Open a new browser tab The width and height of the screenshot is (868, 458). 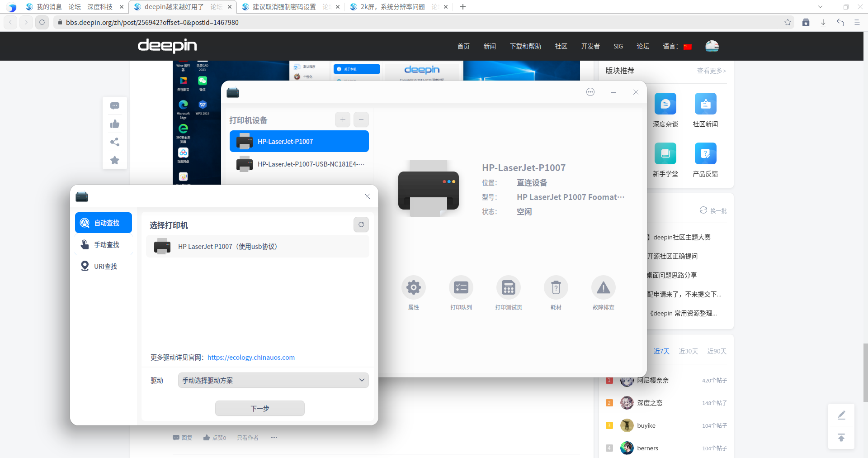coord(462,7)
